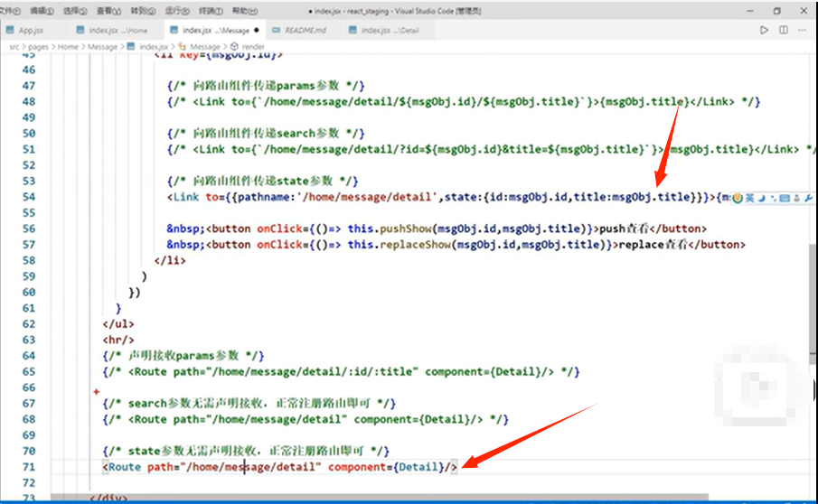The height and width of the screenshot is (504, 818).
Task: Click line number 48 in the gutter
Action: (29, 102)
